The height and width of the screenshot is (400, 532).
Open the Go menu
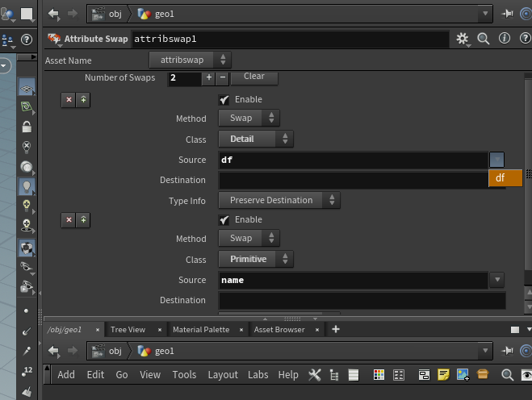coord(122,375)
